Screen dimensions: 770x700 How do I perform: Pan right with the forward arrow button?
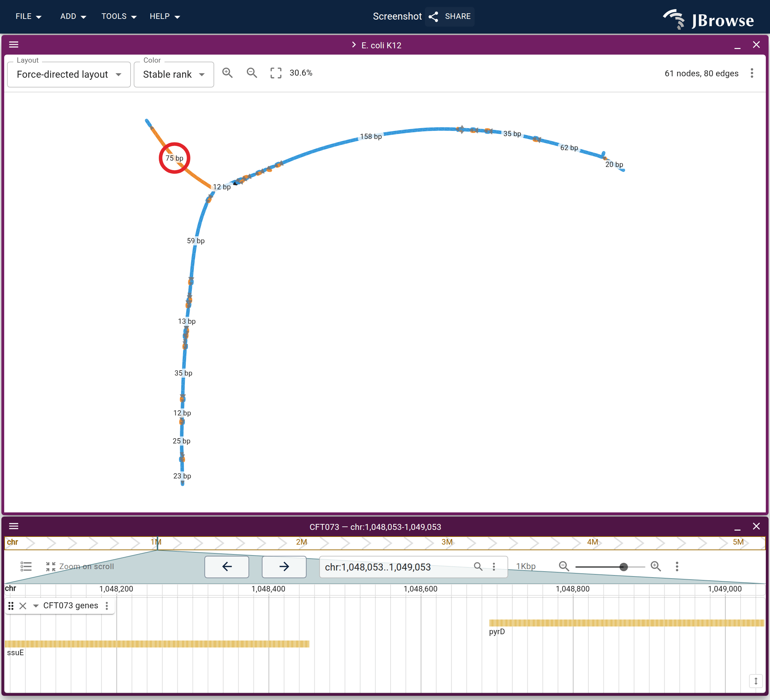point(284,567)
